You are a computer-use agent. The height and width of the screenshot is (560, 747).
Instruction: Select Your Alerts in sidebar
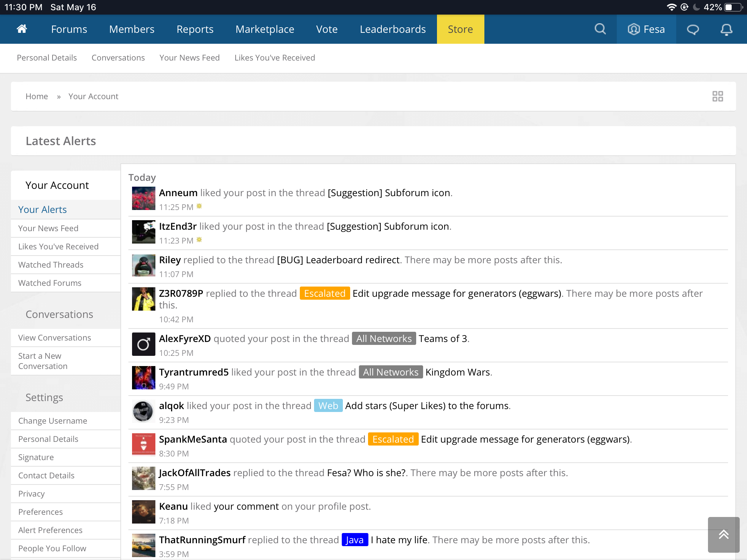(66, 210)
